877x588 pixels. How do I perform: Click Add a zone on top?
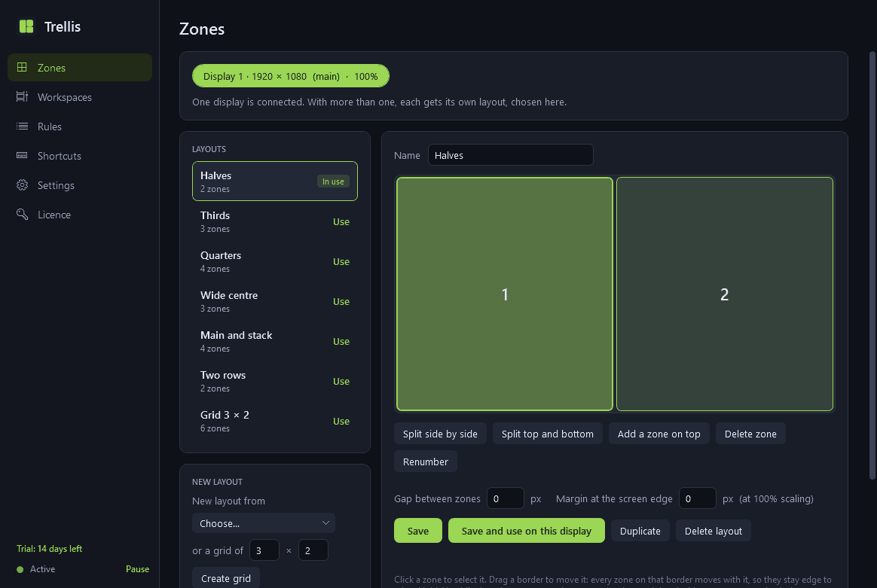[x=659, y=434]
